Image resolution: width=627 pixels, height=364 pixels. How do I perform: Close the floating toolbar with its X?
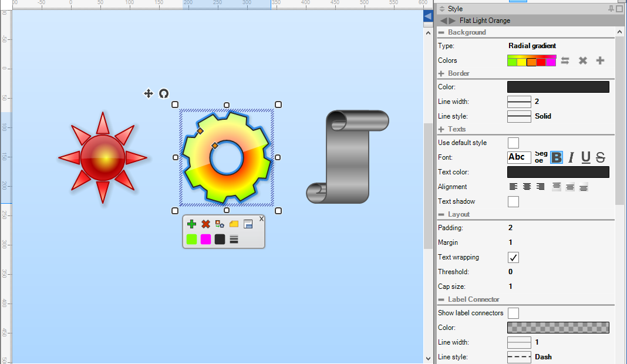[261, 219]
